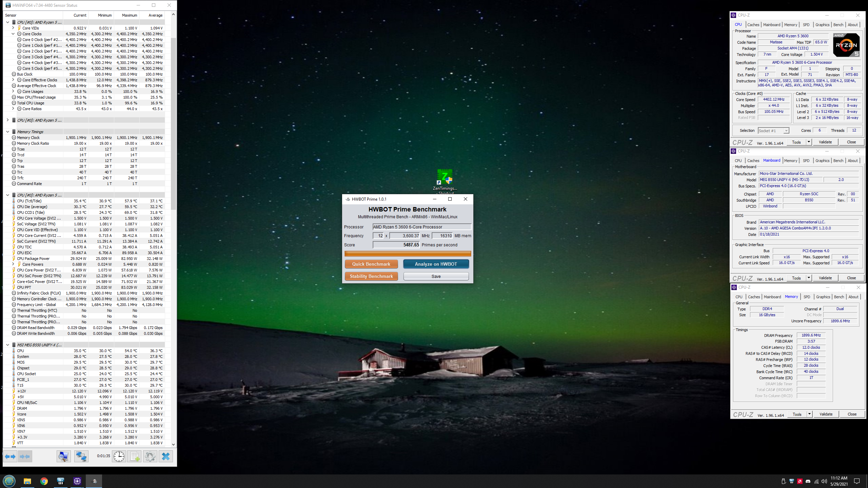Screen dimensions: 868x488
Task: Click Stability Benchmark in HWBOT Prime
Action: click(371, 276)
